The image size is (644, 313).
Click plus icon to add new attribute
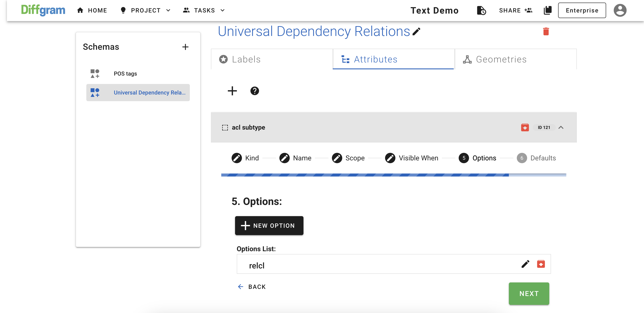pyautogui.click(x=232, y=91)
